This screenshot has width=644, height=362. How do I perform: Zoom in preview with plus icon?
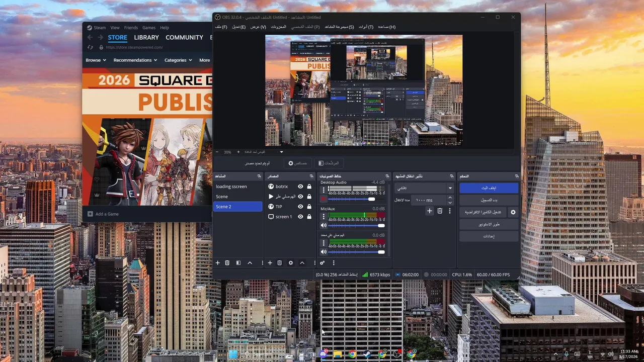click(x=238, y=152)
